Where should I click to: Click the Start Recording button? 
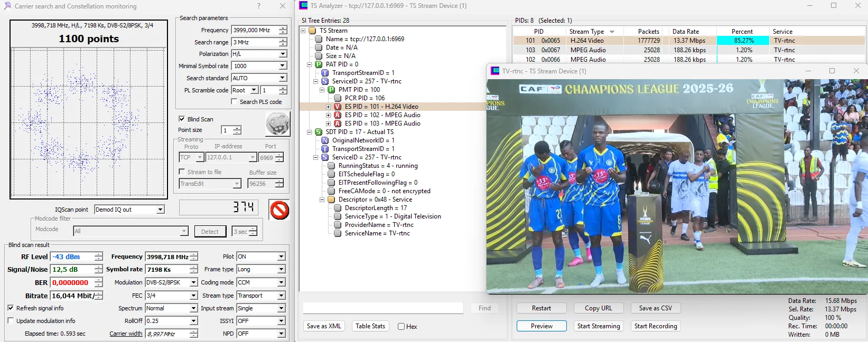point(655,326)
